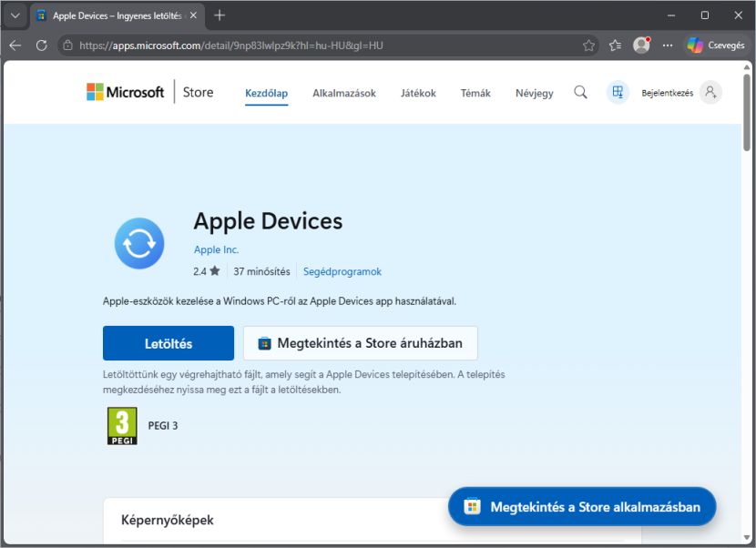
Task: Open the Alkalmazások tab
Action: (343, 93)
